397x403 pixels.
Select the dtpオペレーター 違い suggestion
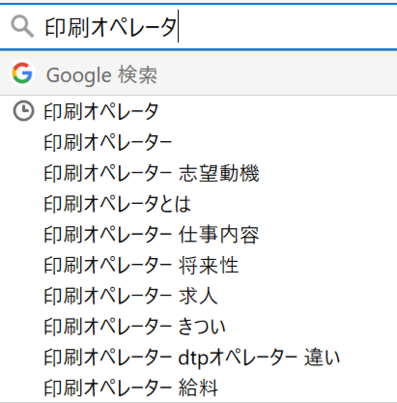coord(198,358)
